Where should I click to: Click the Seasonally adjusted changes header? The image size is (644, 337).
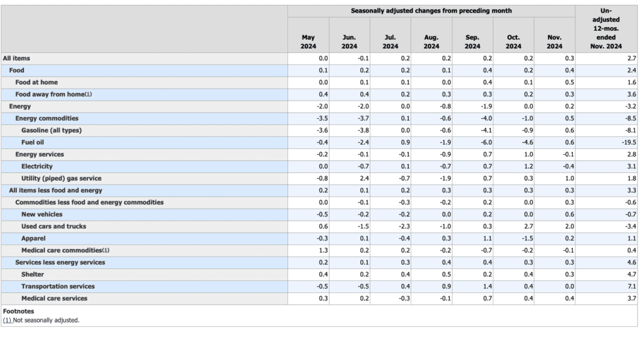431,11
